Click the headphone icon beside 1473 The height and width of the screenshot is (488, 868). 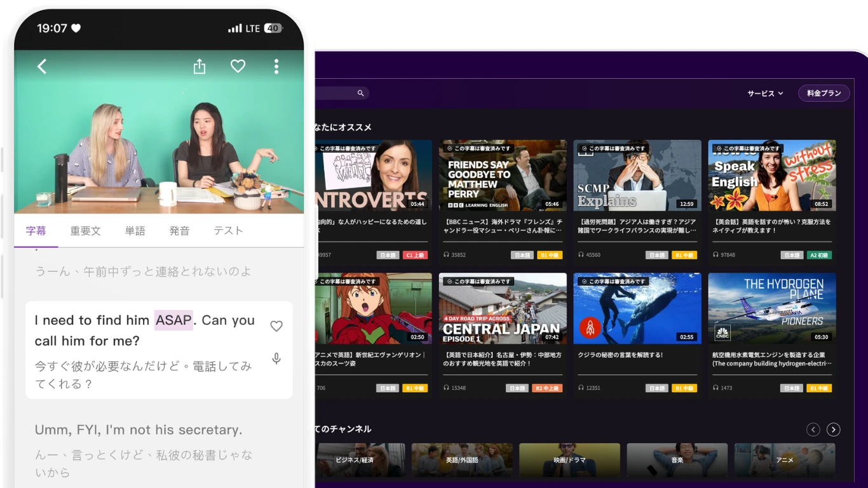tap(715, 388)
